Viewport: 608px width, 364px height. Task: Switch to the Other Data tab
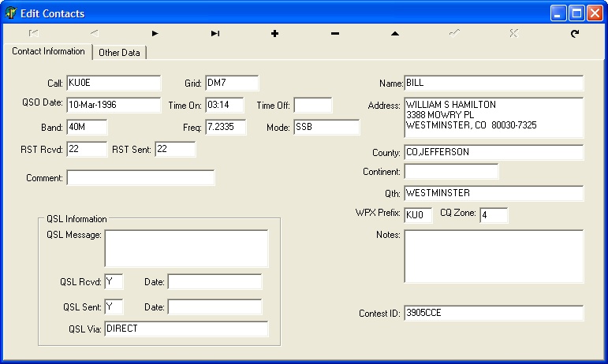(119, 53)
